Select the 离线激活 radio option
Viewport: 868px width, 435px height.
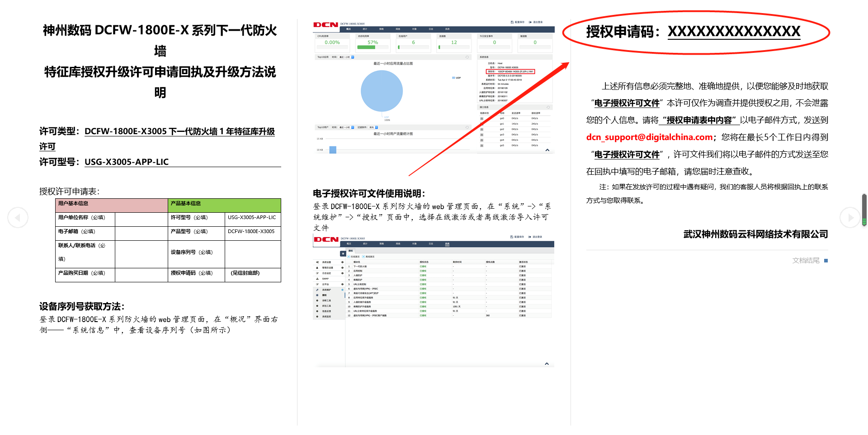pyautogui.click(x=363, y=257)
